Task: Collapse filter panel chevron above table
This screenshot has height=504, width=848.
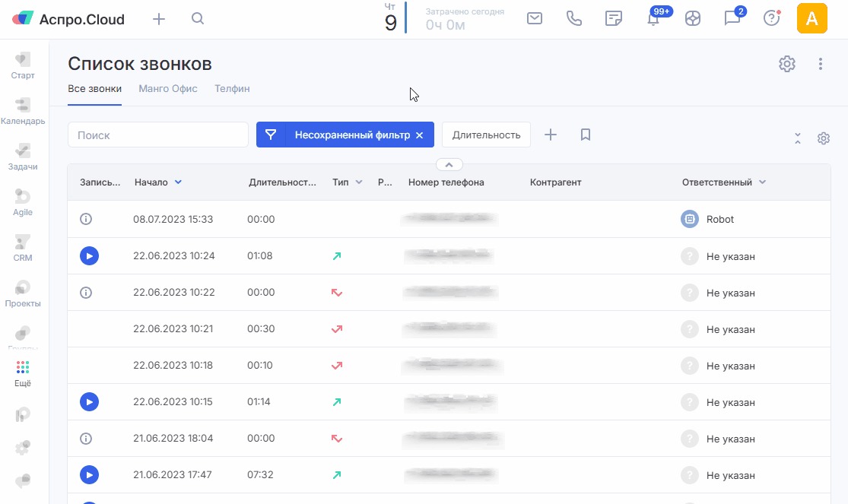Action: coord(449,164)
